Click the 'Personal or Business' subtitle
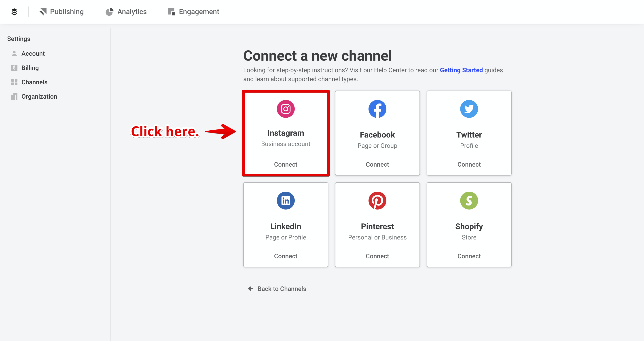Image resolution: width=644 pixels, height=341 pixels. [x=377, y=237]
